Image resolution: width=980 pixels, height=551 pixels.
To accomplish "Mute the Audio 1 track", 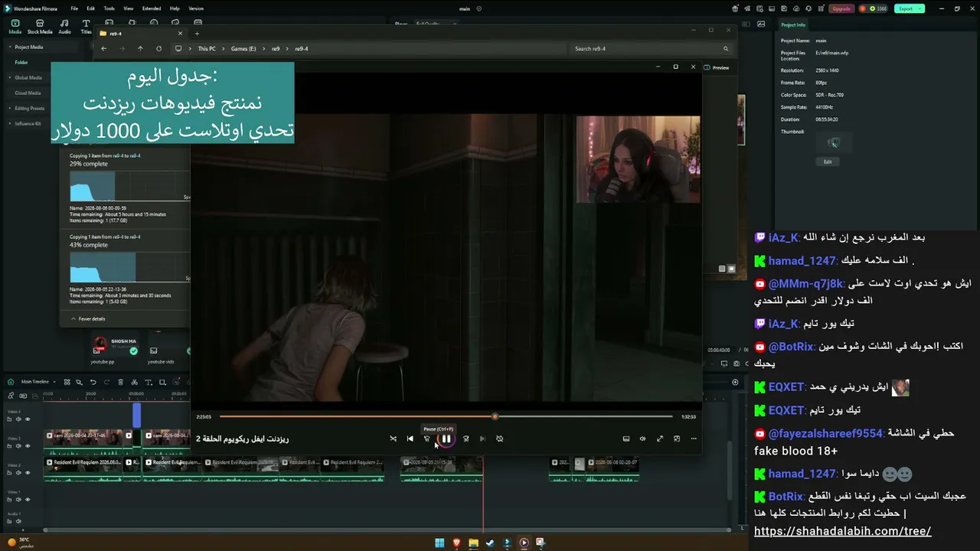I will tap(20, 521).
